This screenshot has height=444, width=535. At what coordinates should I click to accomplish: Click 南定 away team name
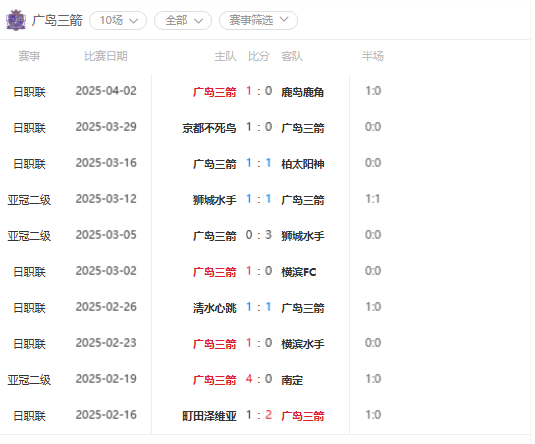click(x=292, y=380)
